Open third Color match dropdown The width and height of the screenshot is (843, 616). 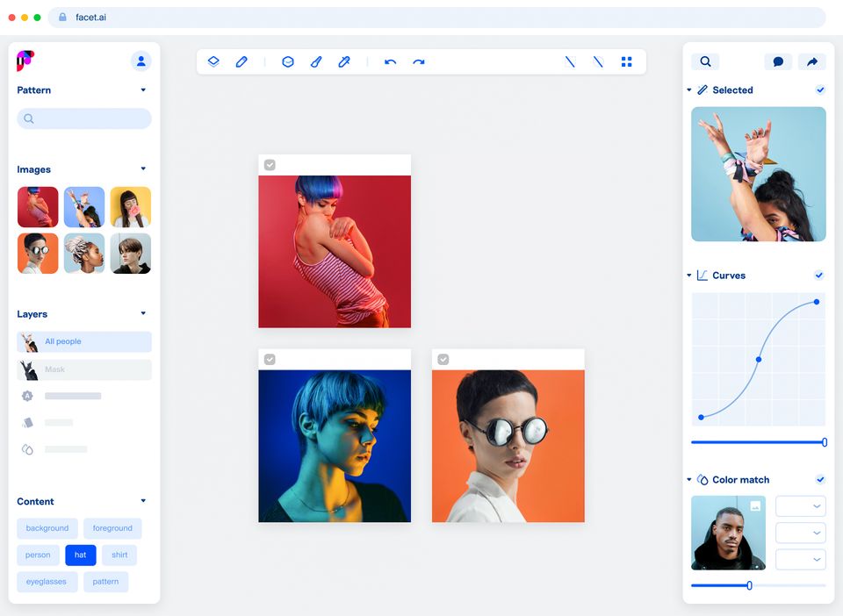tap(801, 559)
